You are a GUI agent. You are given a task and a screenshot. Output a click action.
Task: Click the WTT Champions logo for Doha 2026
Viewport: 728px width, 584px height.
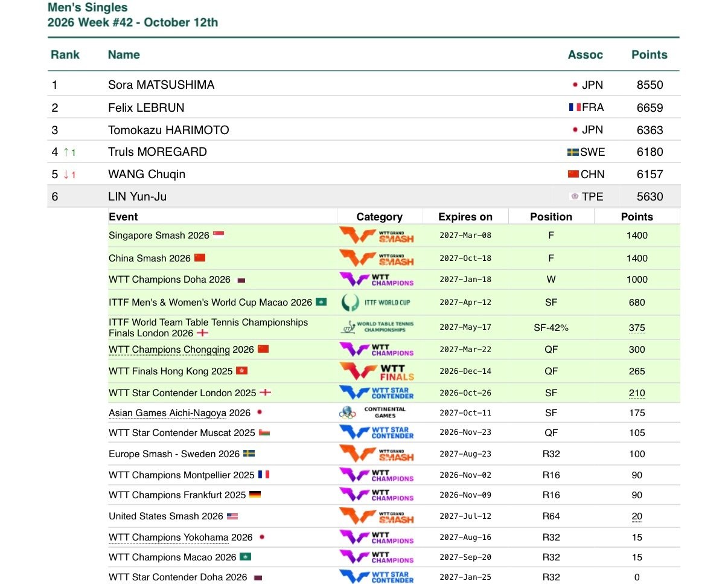pos(377,280)
